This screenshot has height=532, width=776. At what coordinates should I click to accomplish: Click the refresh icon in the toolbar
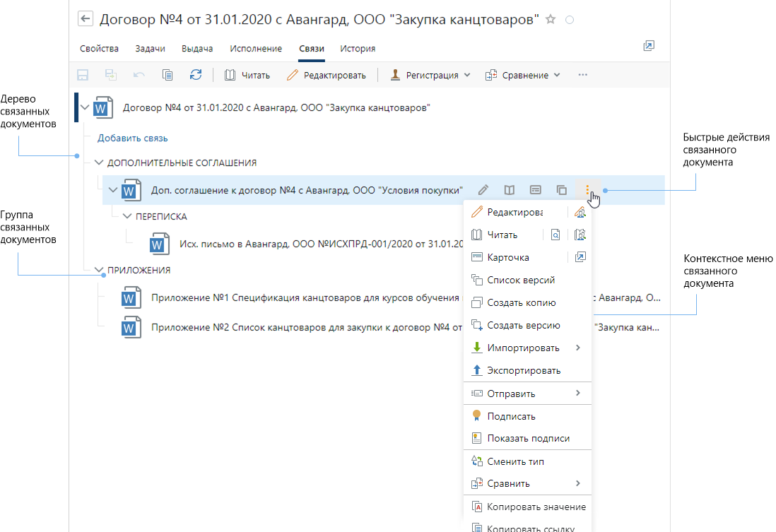tap(196, 75)
